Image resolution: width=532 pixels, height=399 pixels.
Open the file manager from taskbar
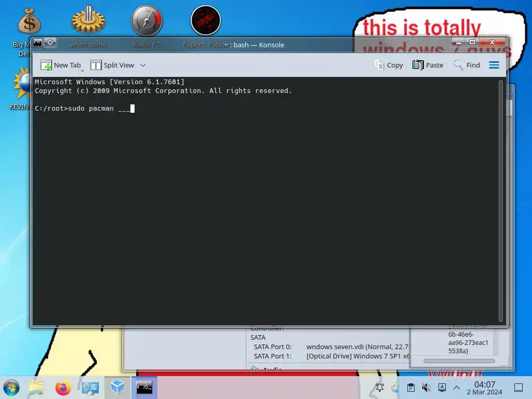[x=36, y=387]
